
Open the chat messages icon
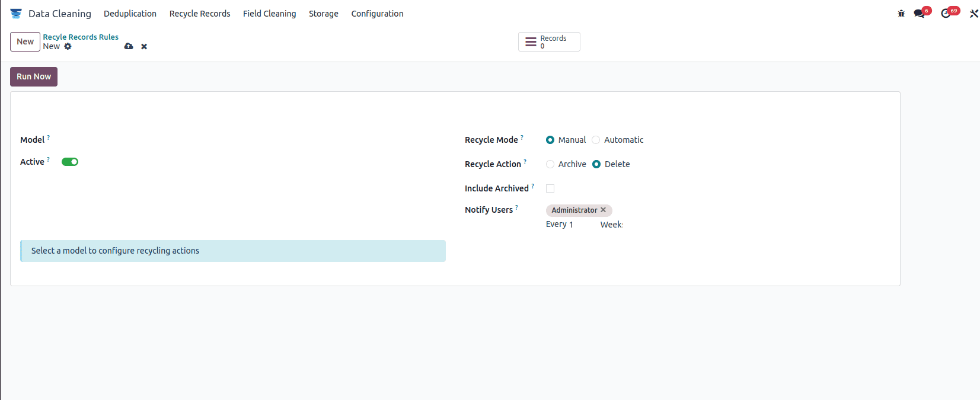click(920, 14)
